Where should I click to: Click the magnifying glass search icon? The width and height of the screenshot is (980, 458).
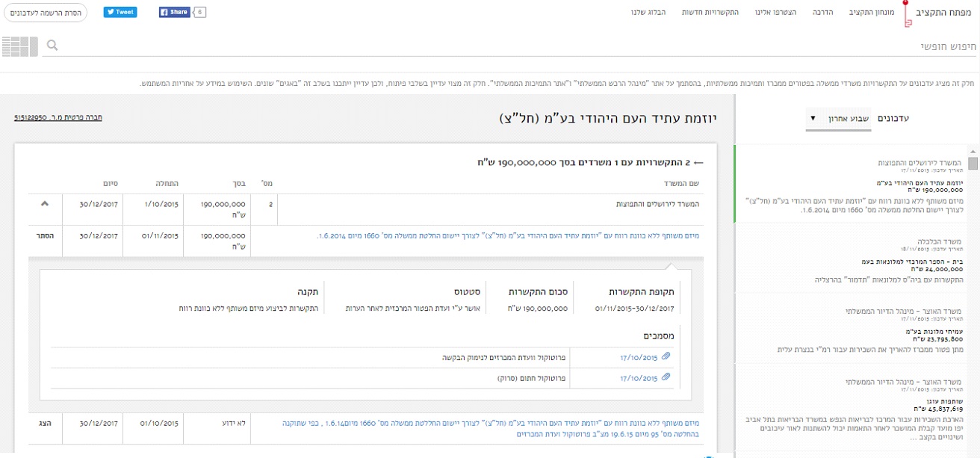[52, 46]
